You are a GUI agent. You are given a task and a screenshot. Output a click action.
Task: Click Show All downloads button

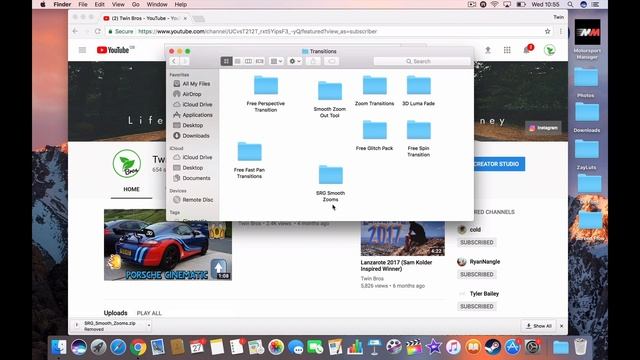539,326
